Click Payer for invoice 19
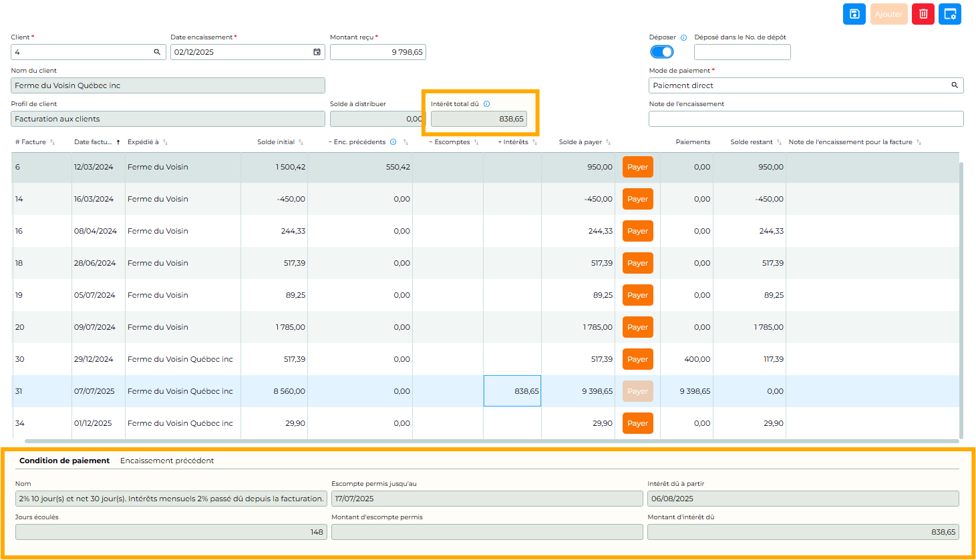Viewport: 976px width, 560px height. pos(637,295)
